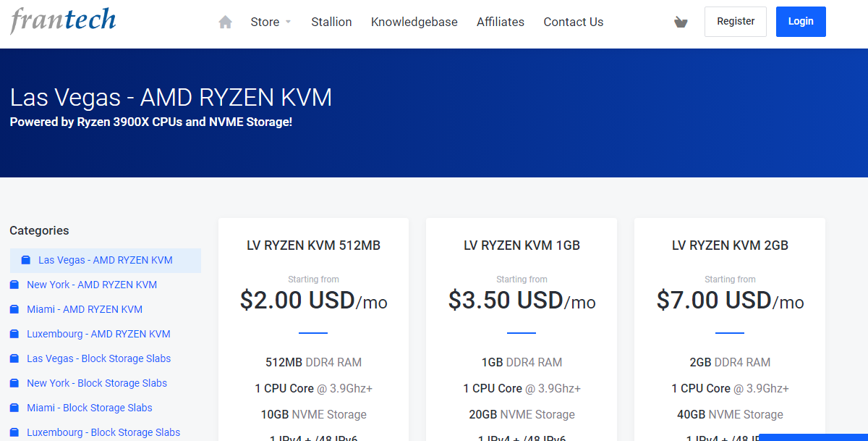Click the LV RYZEN KVM 512MB plan title
The height and width of the screenshot is (441, 868).
pyautogui.click(x=313, y=245)
